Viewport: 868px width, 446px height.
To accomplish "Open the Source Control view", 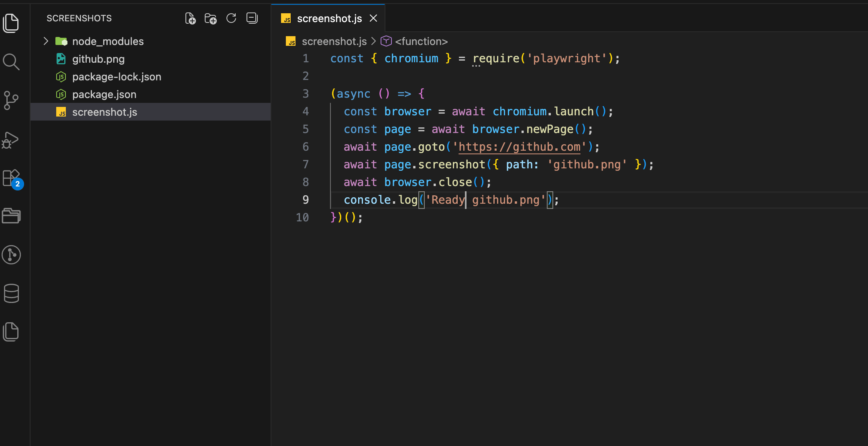I will point(11,100).
